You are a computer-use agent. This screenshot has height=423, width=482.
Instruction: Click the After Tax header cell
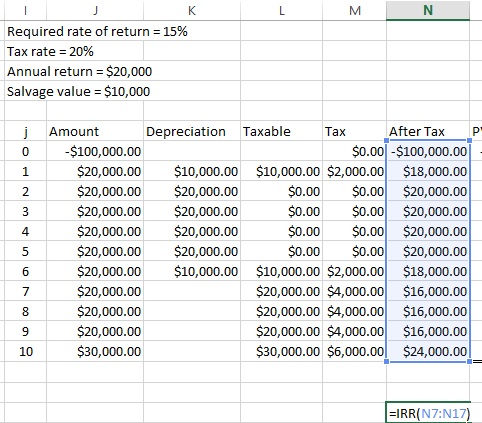tap(428, 131)
